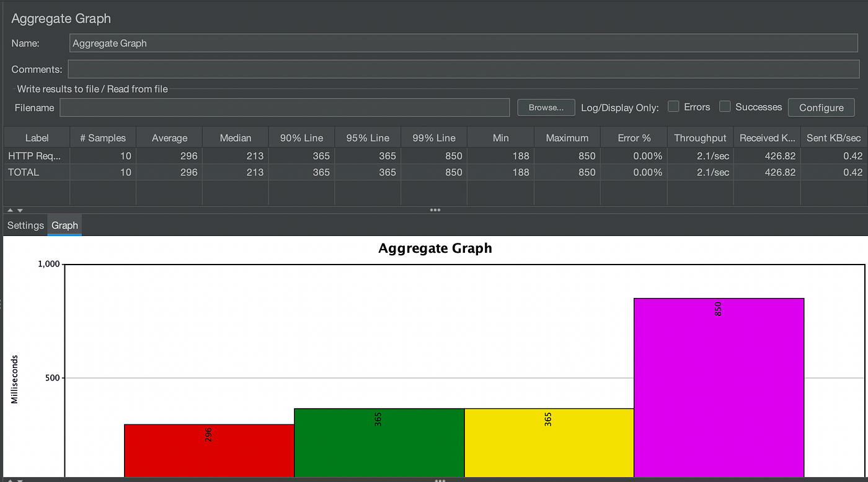Click Received 426.82 in HTTP Req... row
This screenshot has height=482, width=868.
tap(767, 156)
